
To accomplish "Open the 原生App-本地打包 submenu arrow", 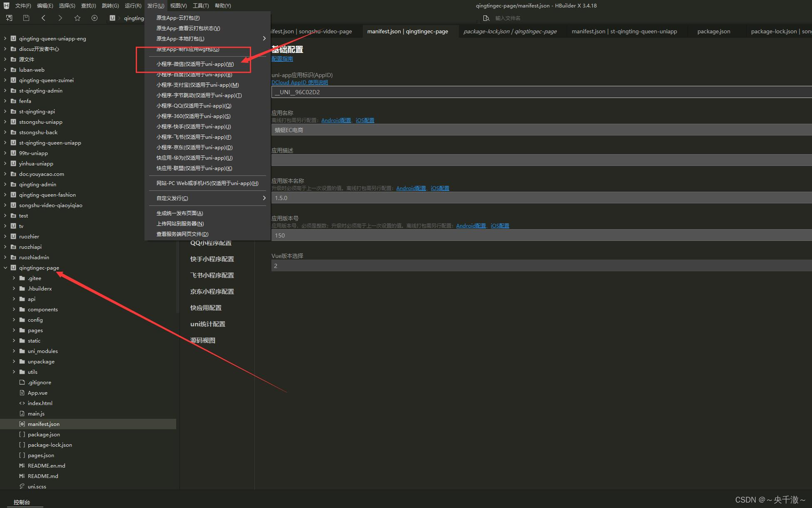I will tap(264, 38).
